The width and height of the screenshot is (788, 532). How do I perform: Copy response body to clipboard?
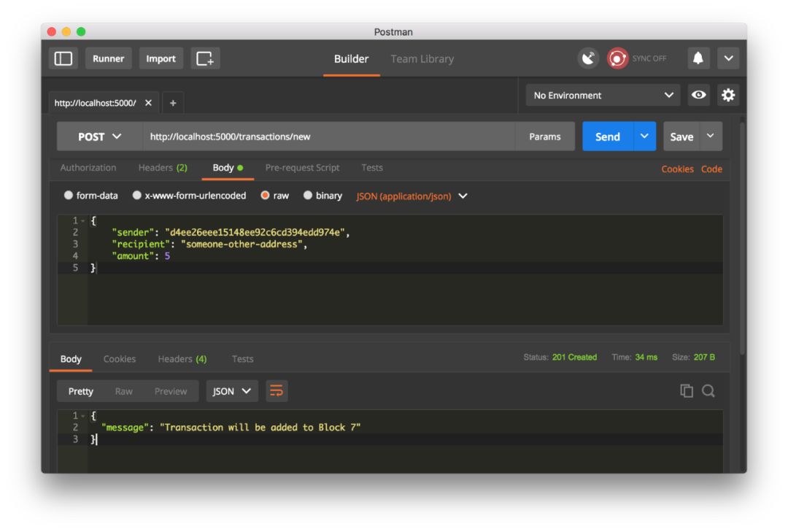coord(687,390)
